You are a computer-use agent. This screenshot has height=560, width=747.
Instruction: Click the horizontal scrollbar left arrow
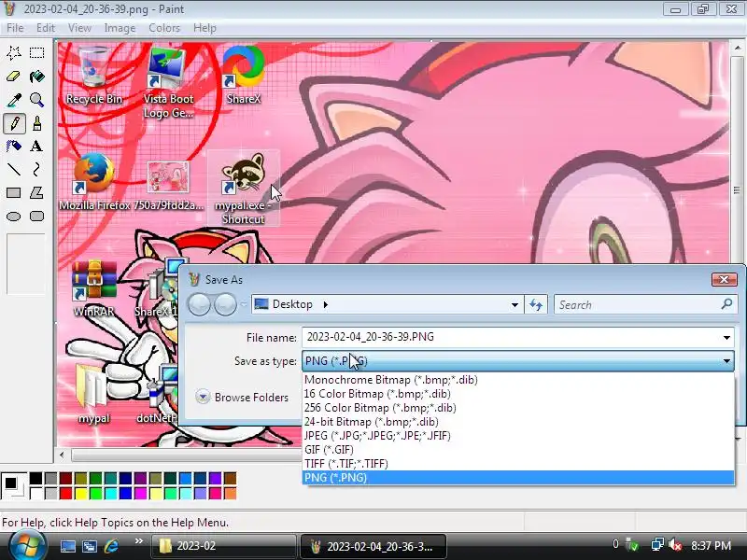tap(62, 455)
